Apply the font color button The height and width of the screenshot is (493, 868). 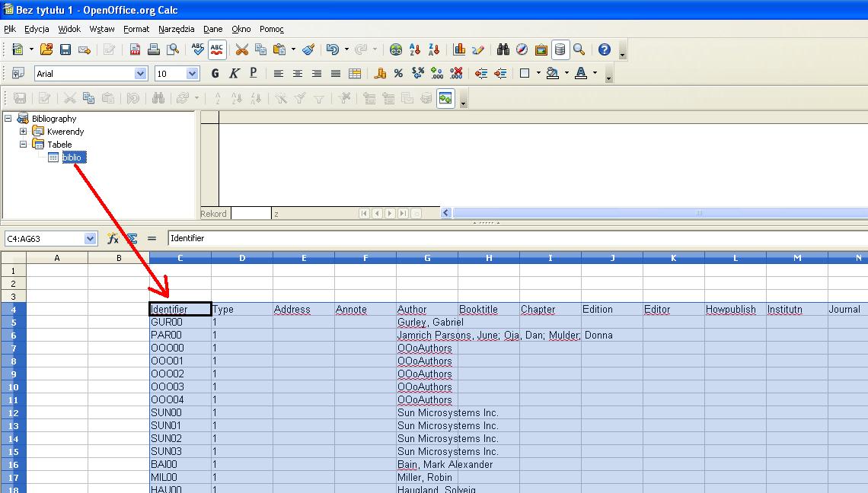coord(581,74)
